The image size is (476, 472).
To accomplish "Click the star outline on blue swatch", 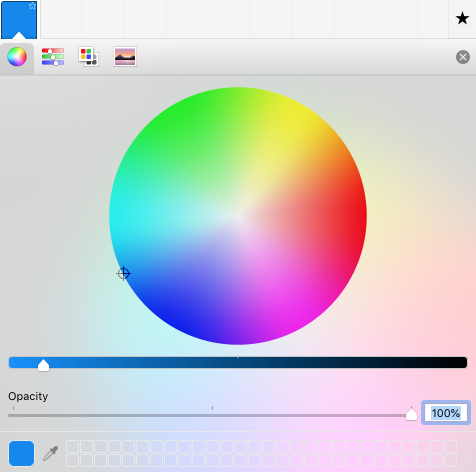I will (32, 6).
